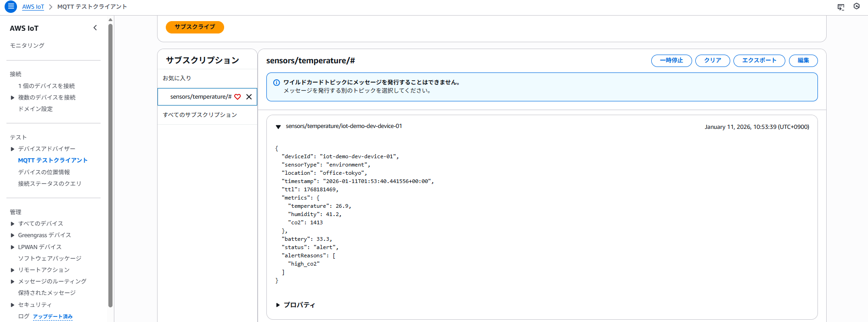Export messages with エクスポート button
The height and width of the screenshot is (322, 868).
759,61
